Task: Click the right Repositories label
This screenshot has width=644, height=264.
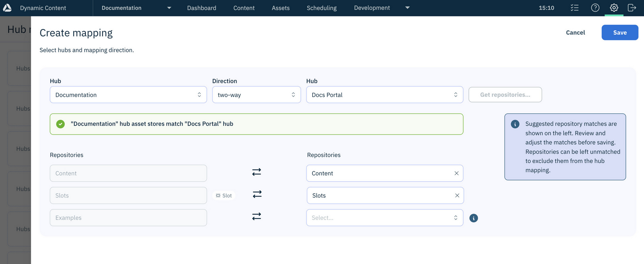Action: click(x=324, y=155)
